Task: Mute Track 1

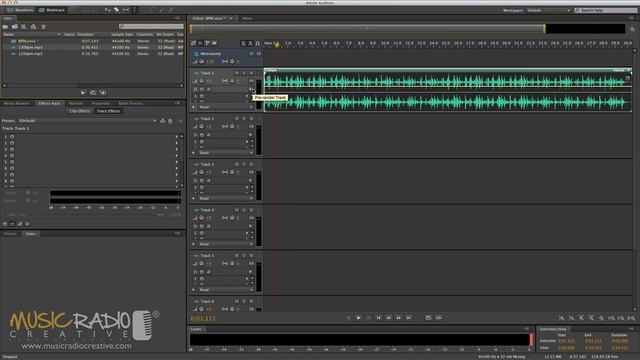Action: click(x=236, y=73)
